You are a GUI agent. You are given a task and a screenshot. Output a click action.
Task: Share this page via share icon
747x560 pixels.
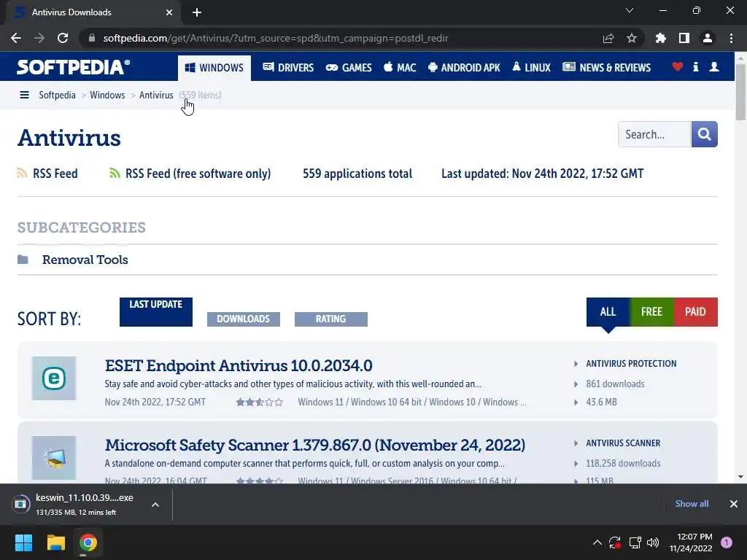(x=608, y=38)
